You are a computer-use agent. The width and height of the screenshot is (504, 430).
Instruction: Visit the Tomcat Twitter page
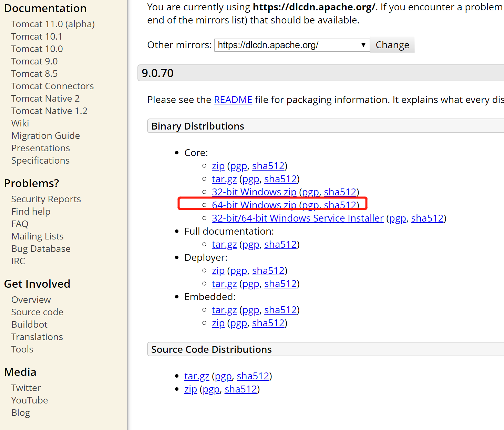[x=26, y=388]
